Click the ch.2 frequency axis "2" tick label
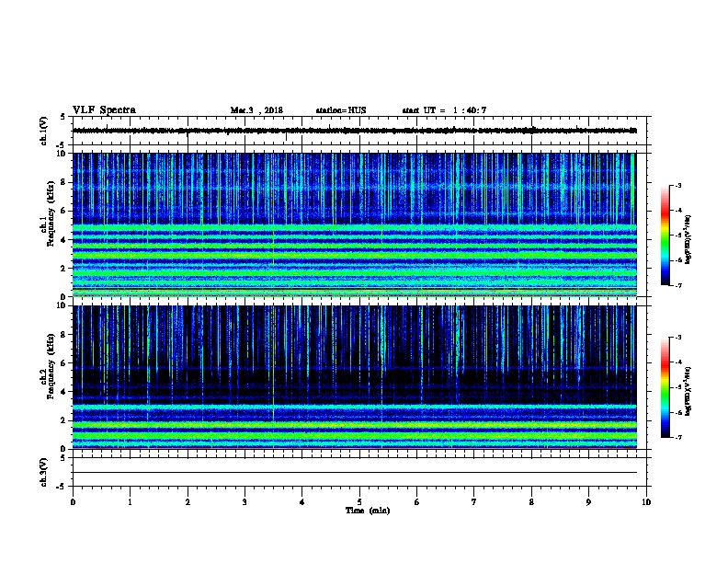This screenshot has height=563, width=728. click(63, 420)
